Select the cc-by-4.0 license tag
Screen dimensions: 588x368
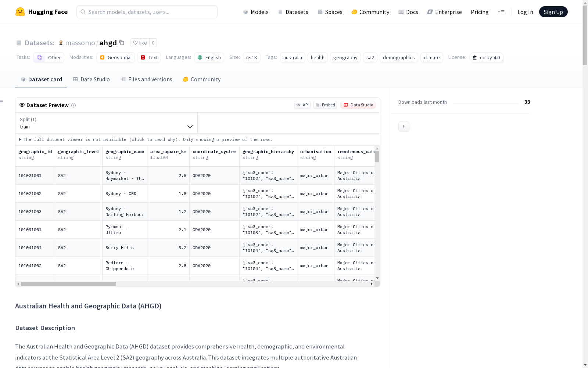point(487,57)
